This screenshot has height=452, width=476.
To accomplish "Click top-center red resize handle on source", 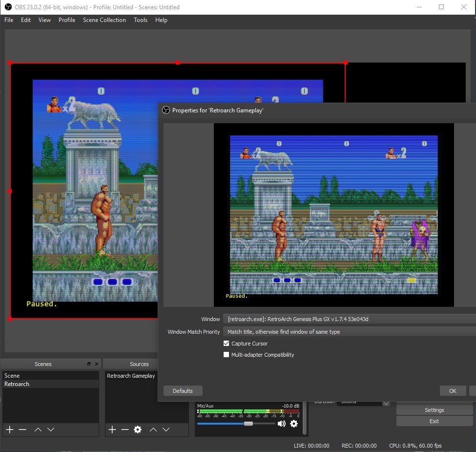I will tap(178, 63).
